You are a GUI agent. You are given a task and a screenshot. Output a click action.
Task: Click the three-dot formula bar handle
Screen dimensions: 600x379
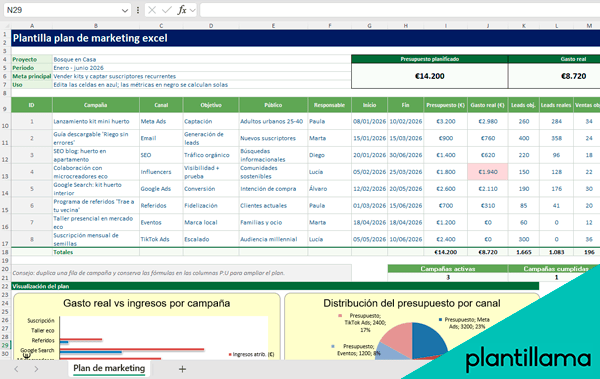(x=138, y=10)
